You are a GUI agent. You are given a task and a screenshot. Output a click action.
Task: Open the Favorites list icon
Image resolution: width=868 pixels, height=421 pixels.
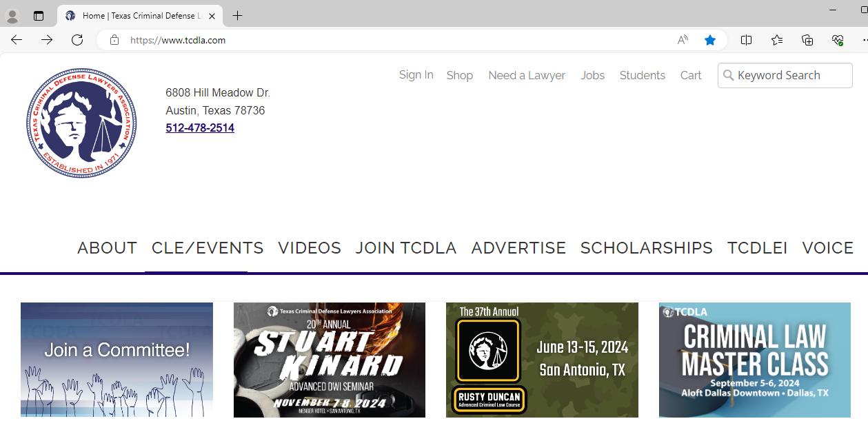(777, 40)
